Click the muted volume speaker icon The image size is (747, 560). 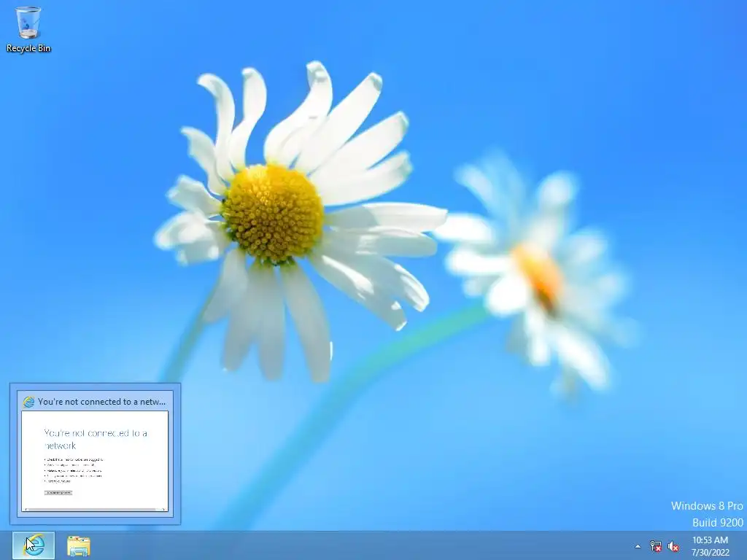tap(673, 546)
